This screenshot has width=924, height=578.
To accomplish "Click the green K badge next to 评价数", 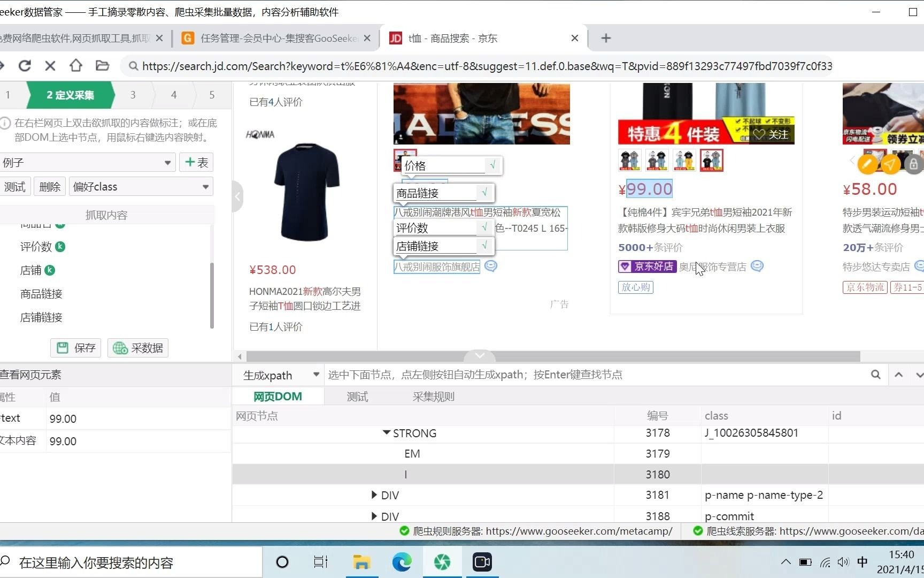I will [60, 247].
